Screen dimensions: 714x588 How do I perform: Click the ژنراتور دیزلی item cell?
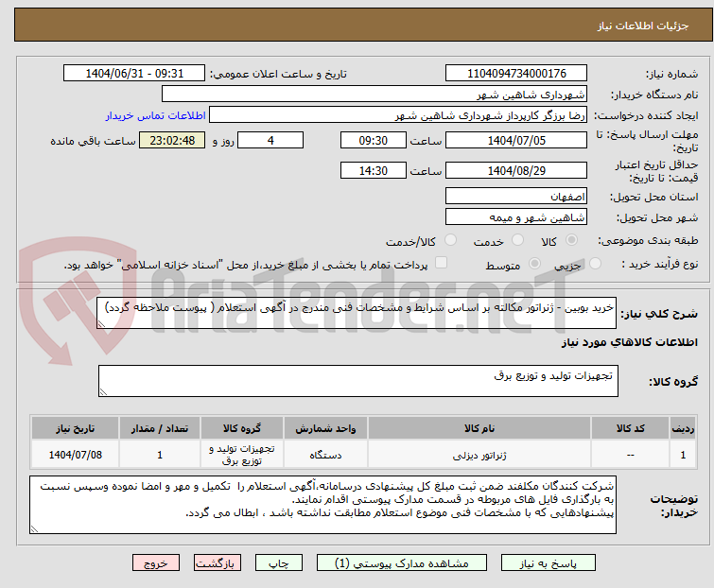(x=479, y=455)
